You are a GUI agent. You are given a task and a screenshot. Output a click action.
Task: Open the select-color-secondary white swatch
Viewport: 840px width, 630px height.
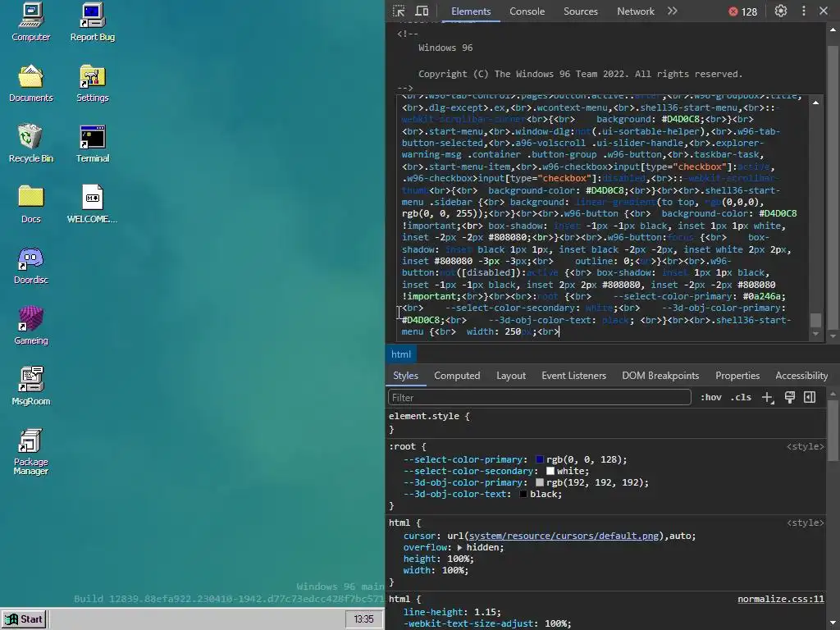(550, 471)
